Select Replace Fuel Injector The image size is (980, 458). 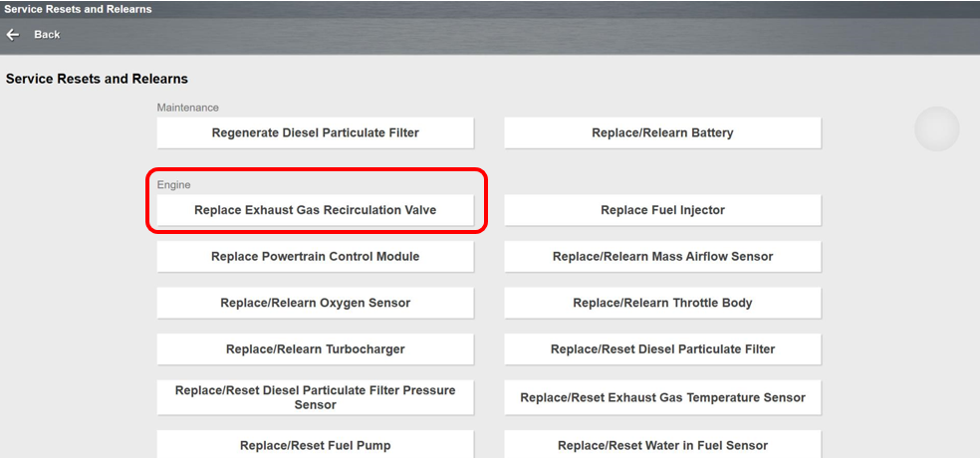(662, 210)
